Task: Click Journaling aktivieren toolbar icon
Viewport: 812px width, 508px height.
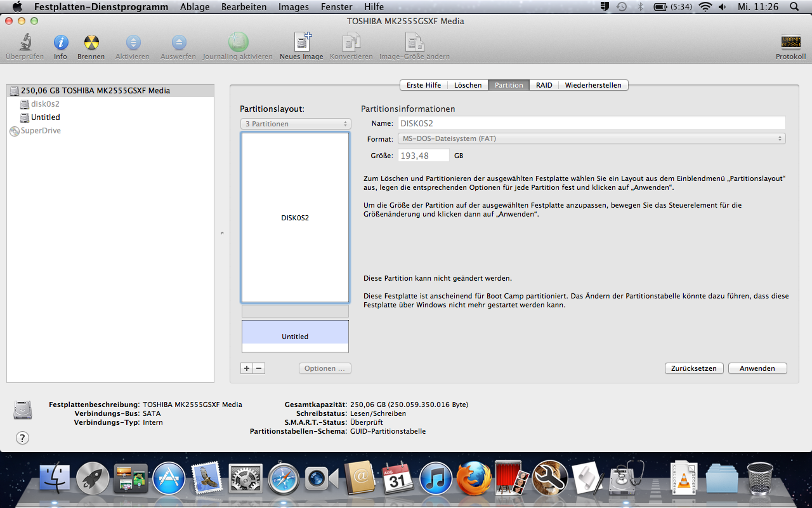Action: (x=238, y=43)
